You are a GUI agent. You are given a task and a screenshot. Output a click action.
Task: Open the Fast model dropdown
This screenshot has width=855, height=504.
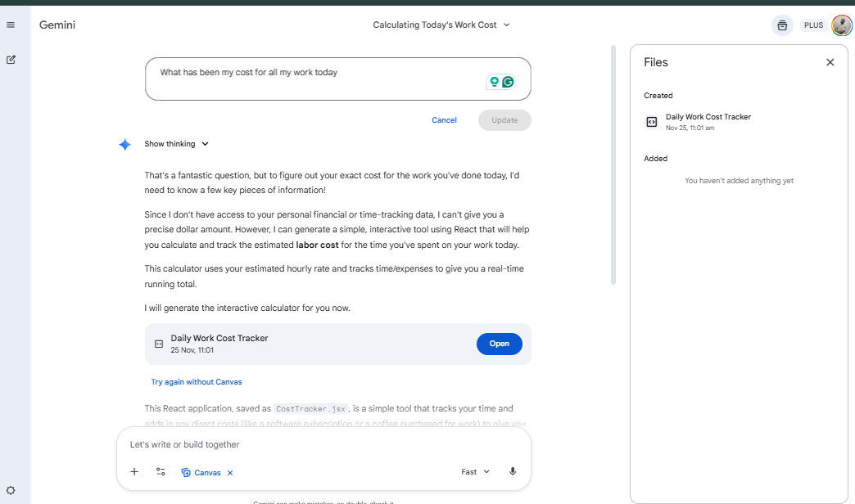(475, 472)
